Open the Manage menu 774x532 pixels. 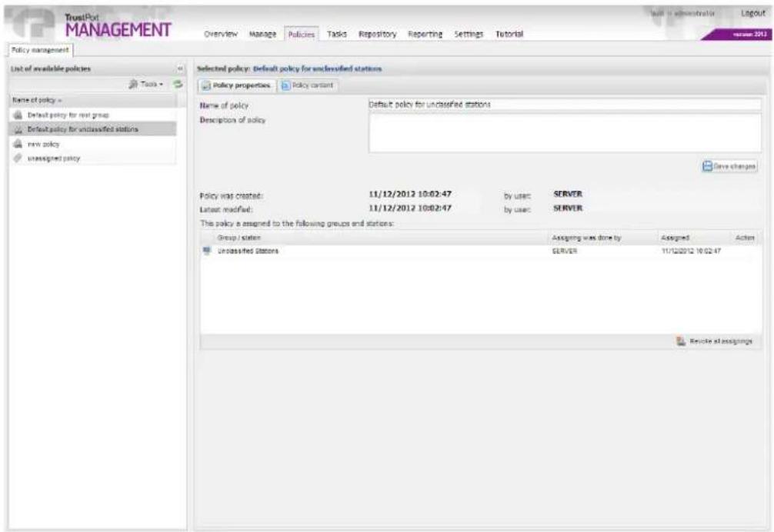262,34
